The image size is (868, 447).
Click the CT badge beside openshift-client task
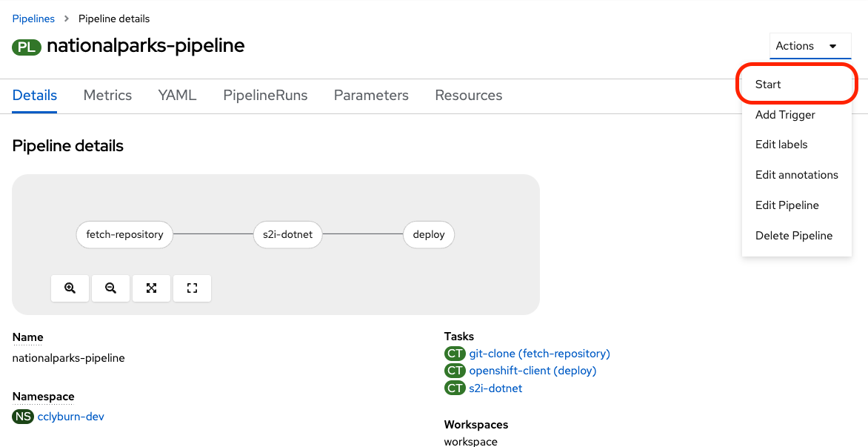click(455, 371)
